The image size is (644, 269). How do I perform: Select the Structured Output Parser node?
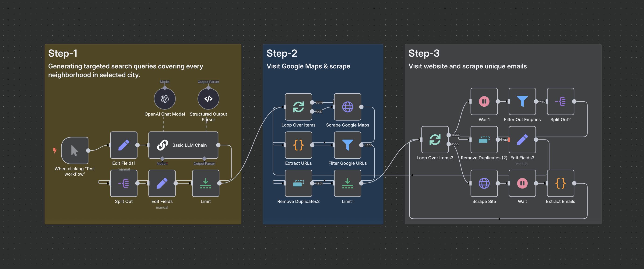click(208, 99)
